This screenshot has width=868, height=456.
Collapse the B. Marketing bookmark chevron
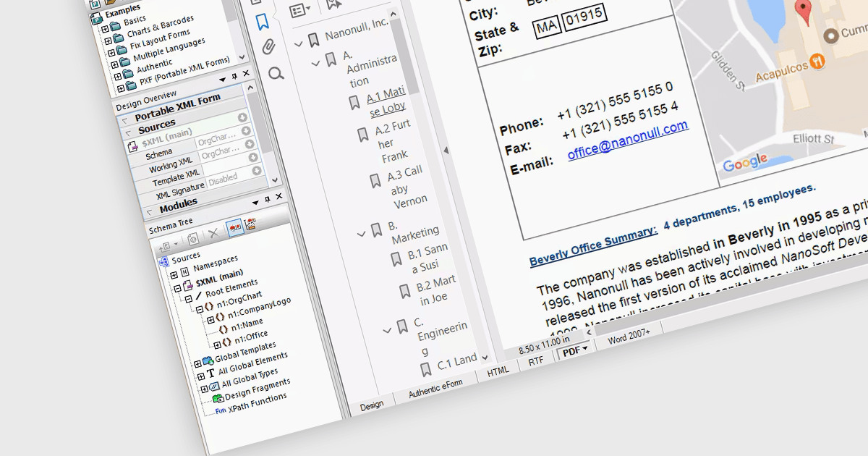click(362, 234)
